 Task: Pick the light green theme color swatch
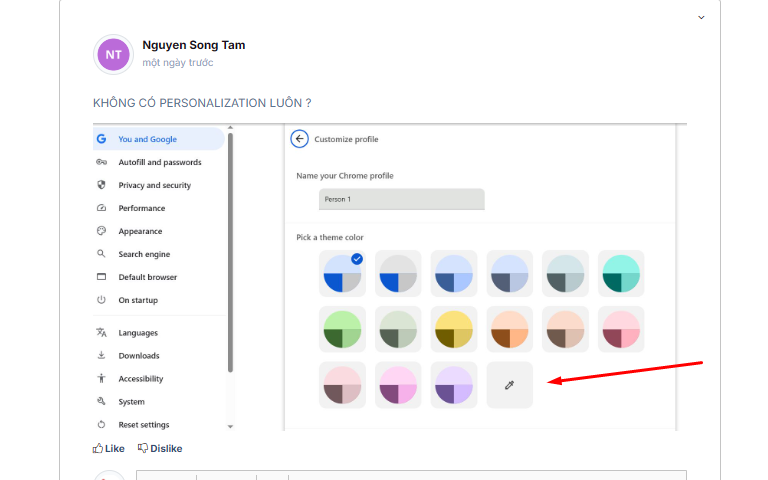coord(342,329)
